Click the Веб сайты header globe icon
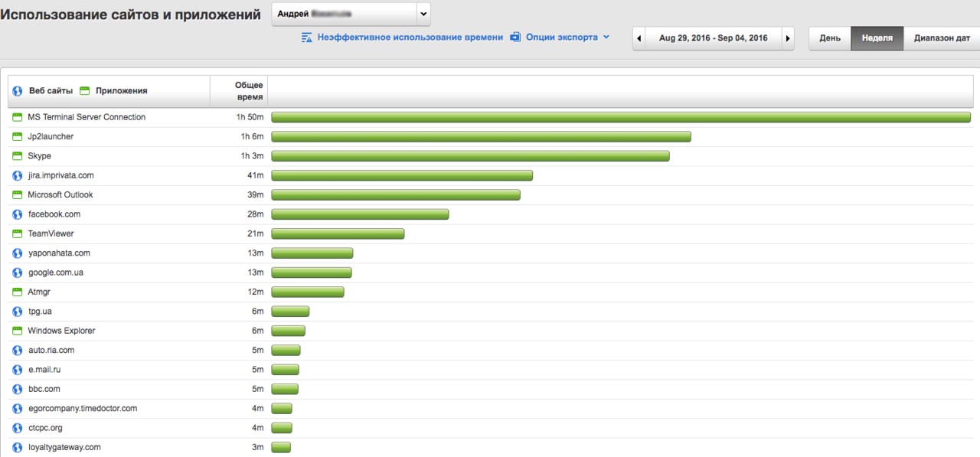This screenshot has height=457, width=980. (x=18, y=90)
